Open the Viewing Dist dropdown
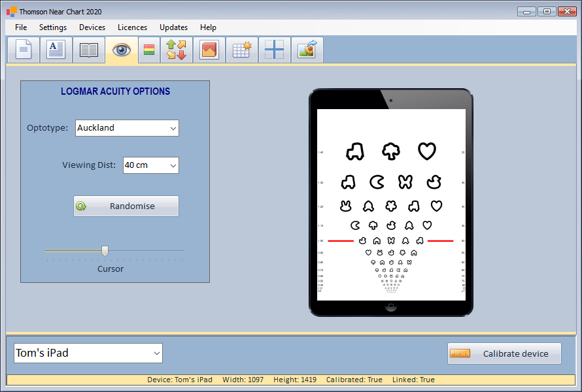Screen dimensions: 582x392 (150, 165)
